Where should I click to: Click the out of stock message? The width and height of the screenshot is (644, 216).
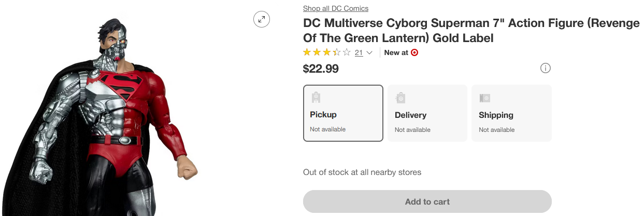pyautogui.click(x=362, y=172)
